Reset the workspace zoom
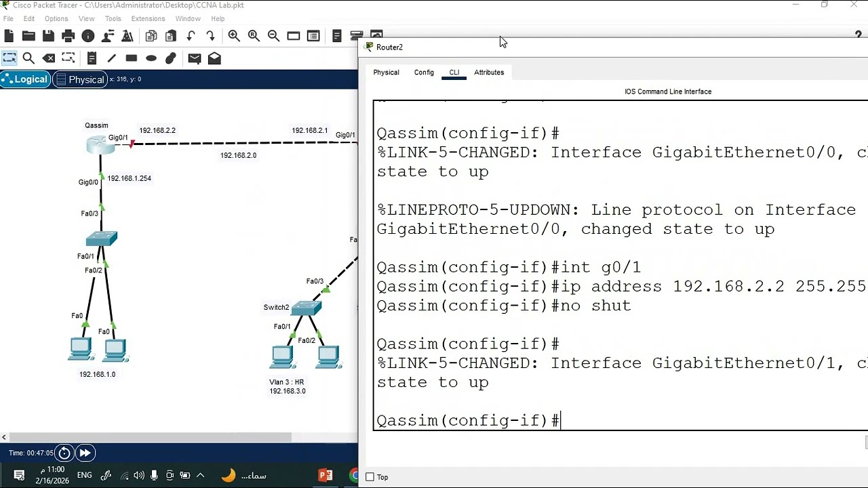The width and height of the screenshot is (868, 488). (254, 36)
